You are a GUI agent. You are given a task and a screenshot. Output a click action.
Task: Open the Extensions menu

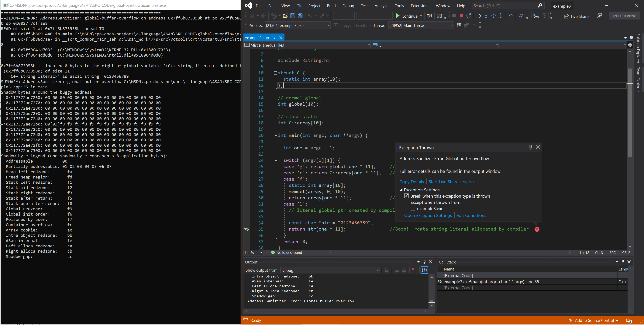click(x=420, y=5)
